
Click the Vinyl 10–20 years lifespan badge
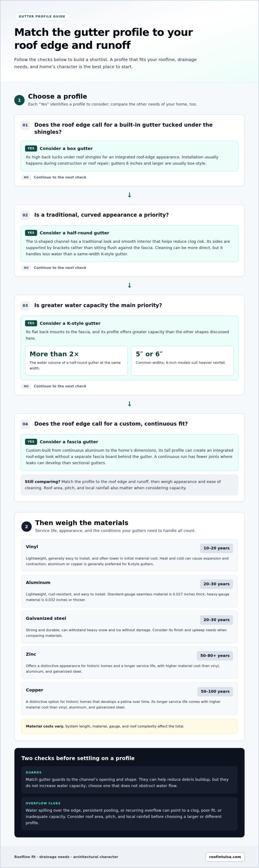216,548
